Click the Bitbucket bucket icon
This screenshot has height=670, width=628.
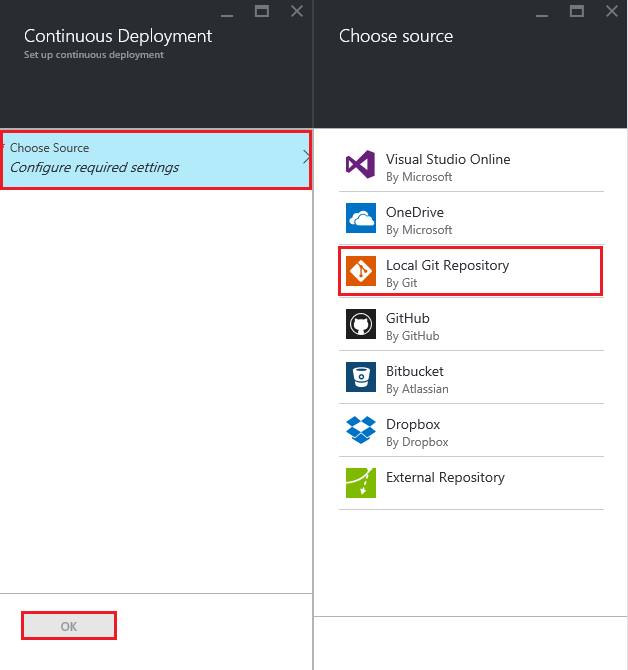pyautogui.click(x=361, y=377)
